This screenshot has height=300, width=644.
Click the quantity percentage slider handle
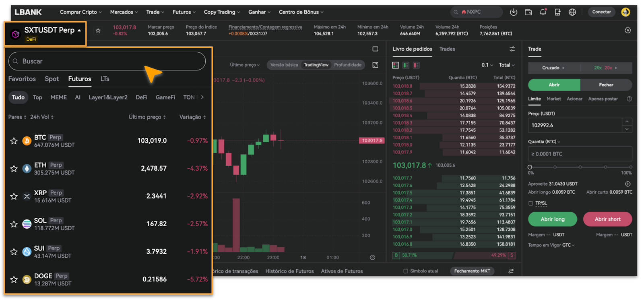[530, 167]
